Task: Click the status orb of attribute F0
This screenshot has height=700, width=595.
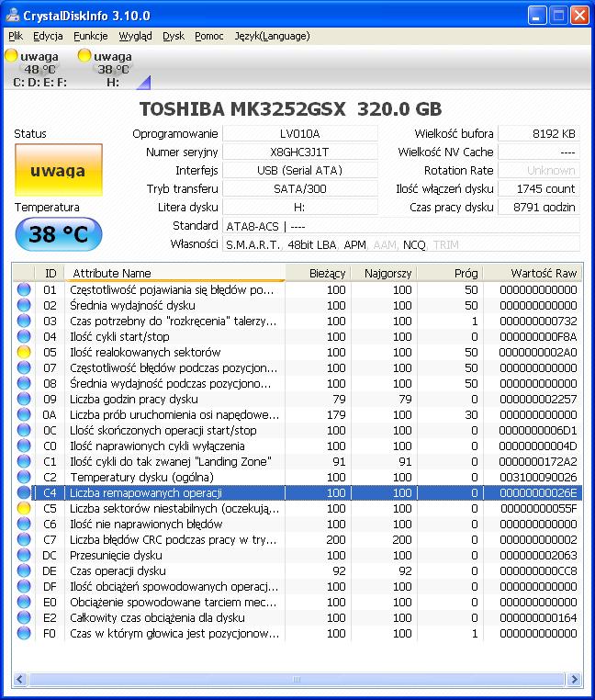Action: 24,634
